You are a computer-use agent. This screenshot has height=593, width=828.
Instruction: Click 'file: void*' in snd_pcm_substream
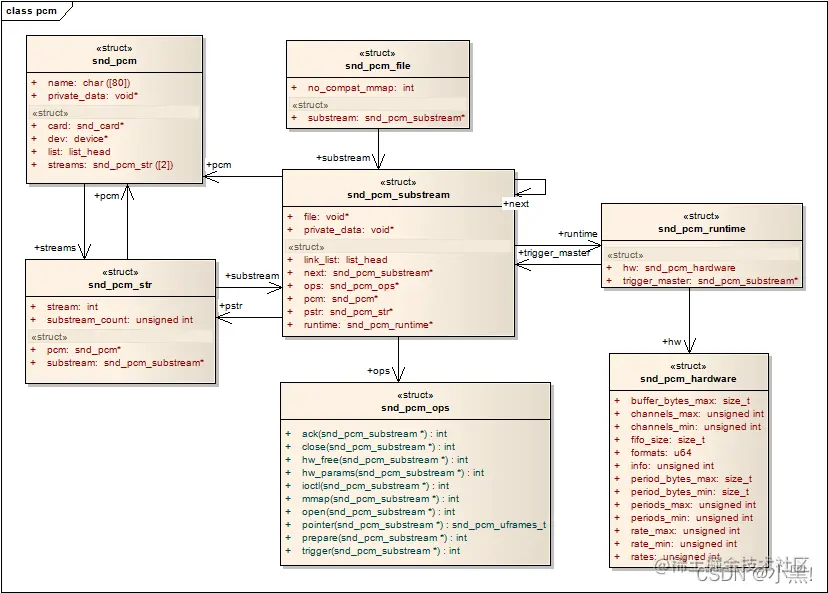point(326,217)
